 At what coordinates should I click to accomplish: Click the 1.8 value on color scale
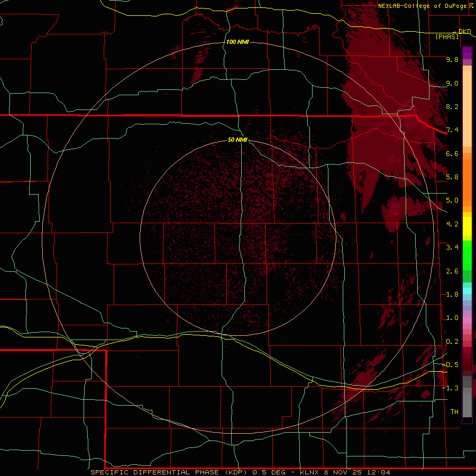coord(452,295)
